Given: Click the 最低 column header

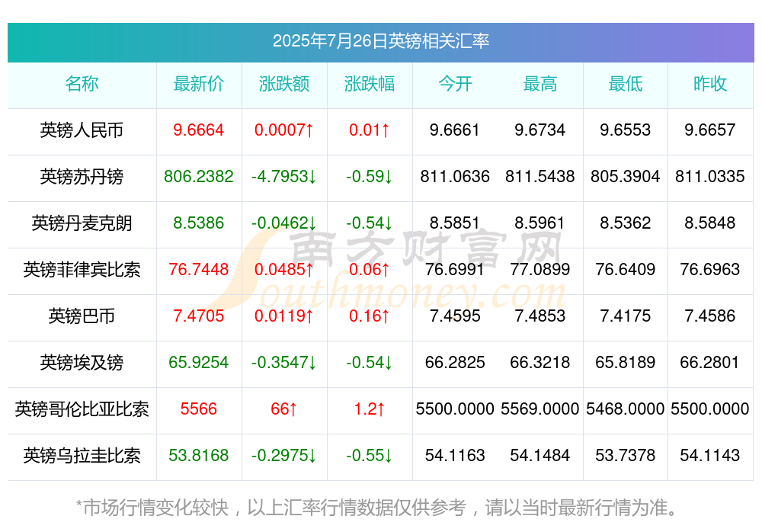Looking at the screenshot, I should pyautogui.click(x=626, y=84).
